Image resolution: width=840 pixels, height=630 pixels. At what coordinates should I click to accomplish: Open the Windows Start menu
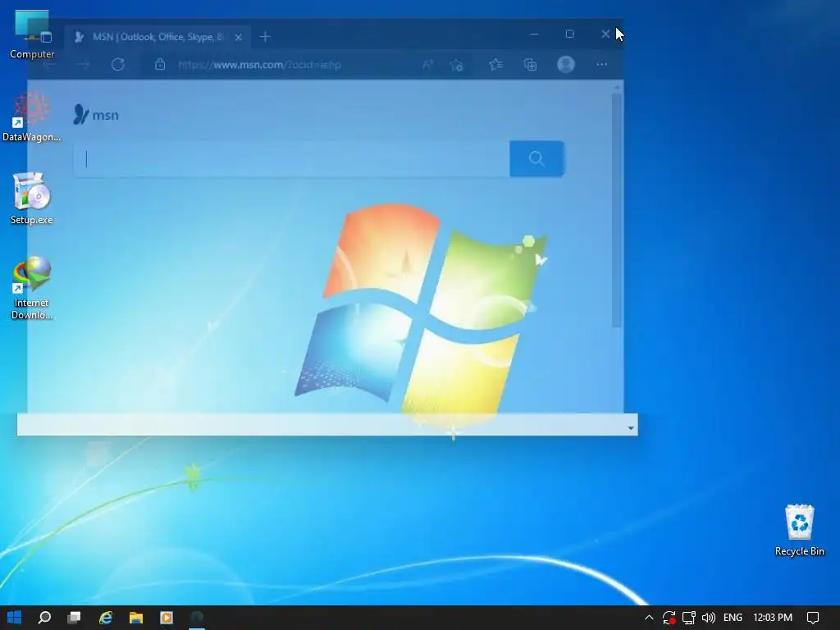pyautogui.click(x=15, y=618)
